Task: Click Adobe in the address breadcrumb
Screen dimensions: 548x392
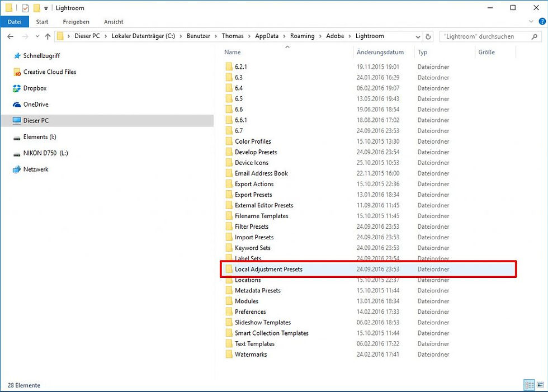Action: click(x=335, y=36)
